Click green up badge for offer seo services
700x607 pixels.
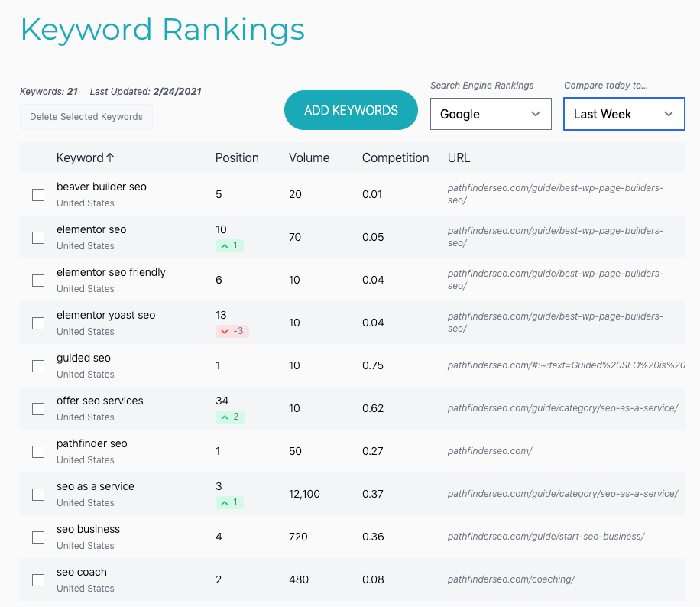point(229,417)
